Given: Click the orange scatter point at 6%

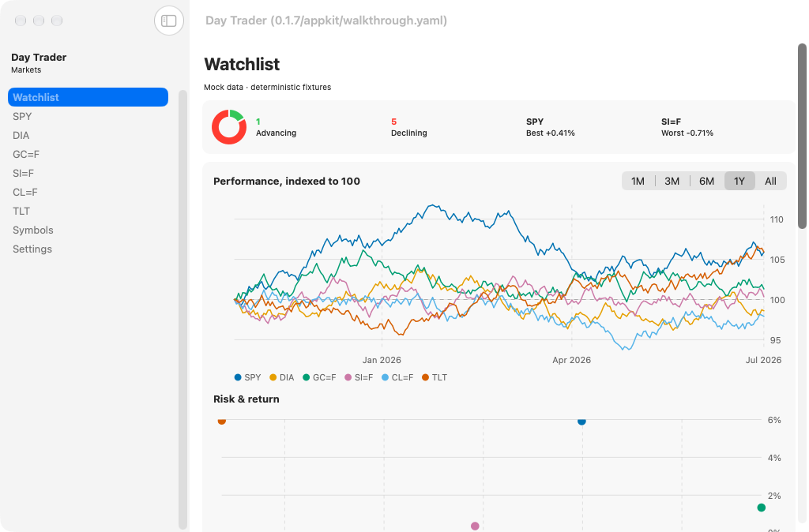Looking at the screenshot, I should pyautogui.click(x=222, y=421).
